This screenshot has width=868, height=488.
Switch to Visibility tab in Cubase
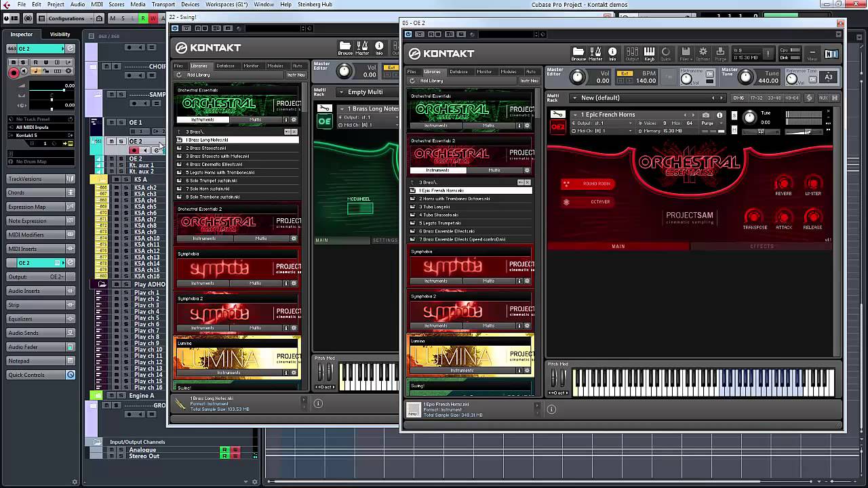pos(60,34)
